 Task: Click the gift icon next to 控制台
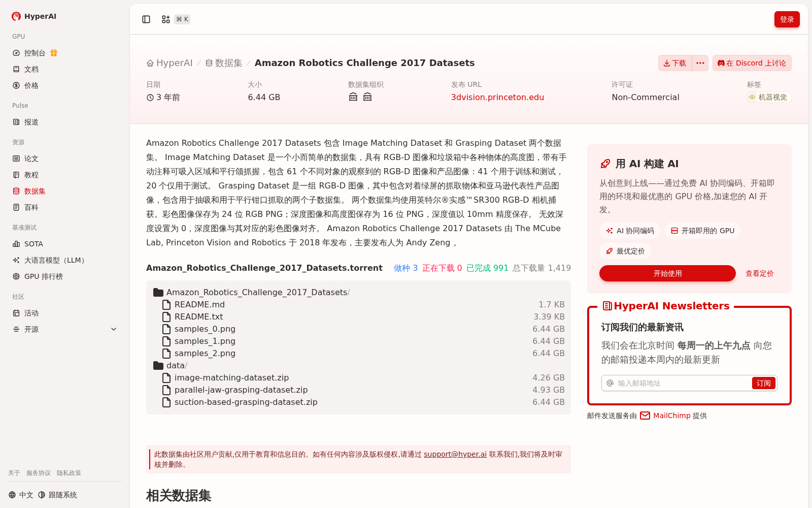pos(54,53)
